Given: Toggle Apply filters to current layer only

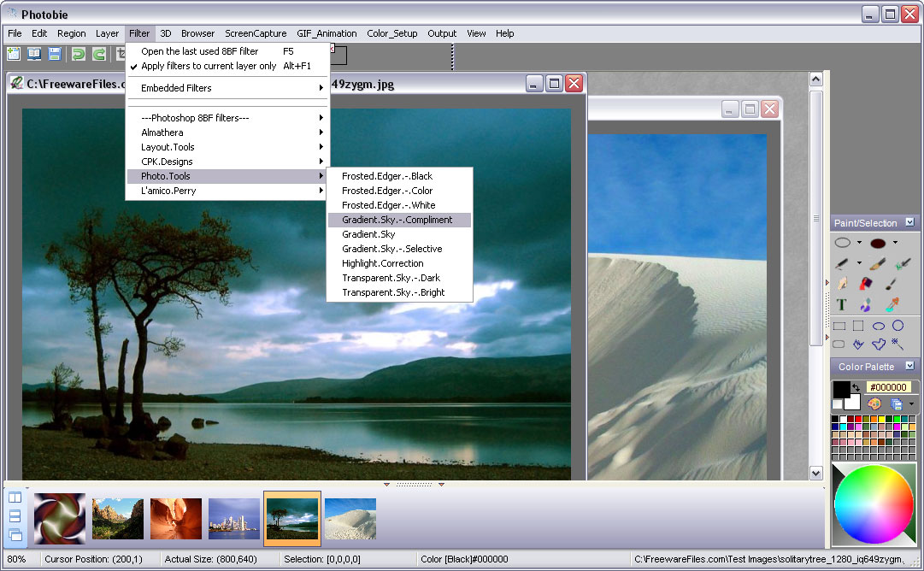Looking at the screenshot, I should click(209, 66).
